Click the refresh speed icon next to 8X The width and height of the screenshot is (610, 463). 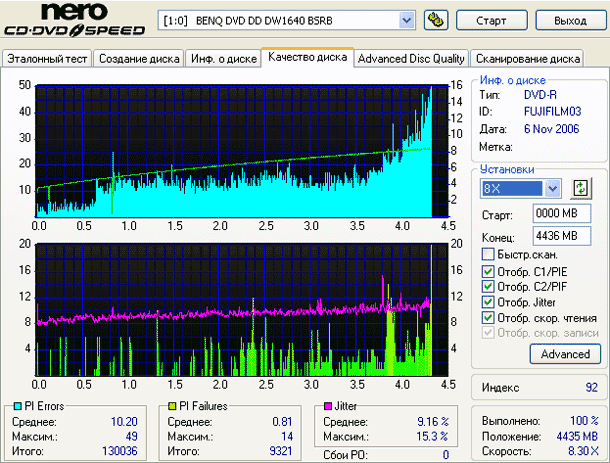click(580, 188)
